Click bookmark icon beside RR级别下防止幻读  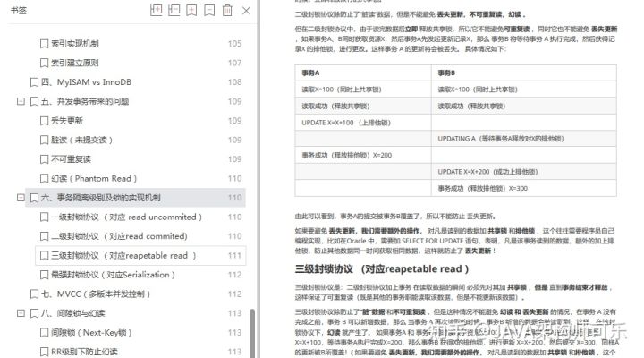coord(45,352)
